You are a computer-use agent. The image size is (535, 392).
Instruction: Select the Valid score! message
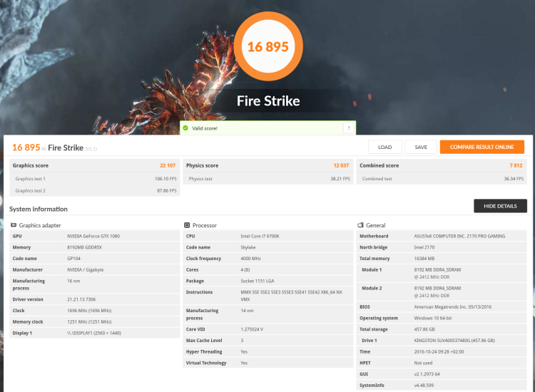click(x=205, y=128)
